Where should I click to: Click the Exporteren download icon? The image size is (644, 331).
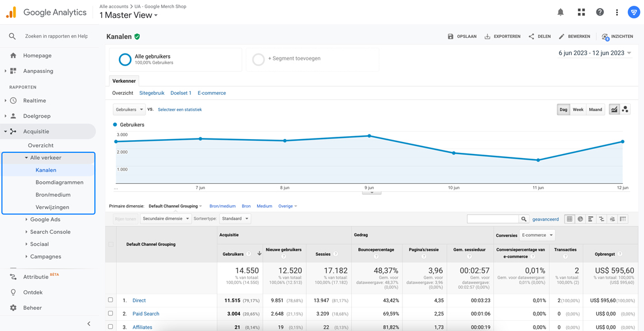coord(488,37)
